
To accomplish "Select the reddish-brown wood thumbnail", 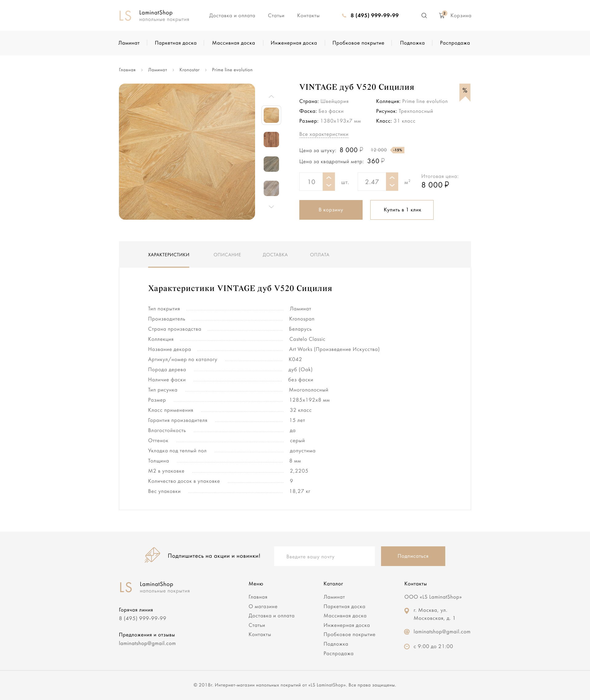I will pos(271,140).
